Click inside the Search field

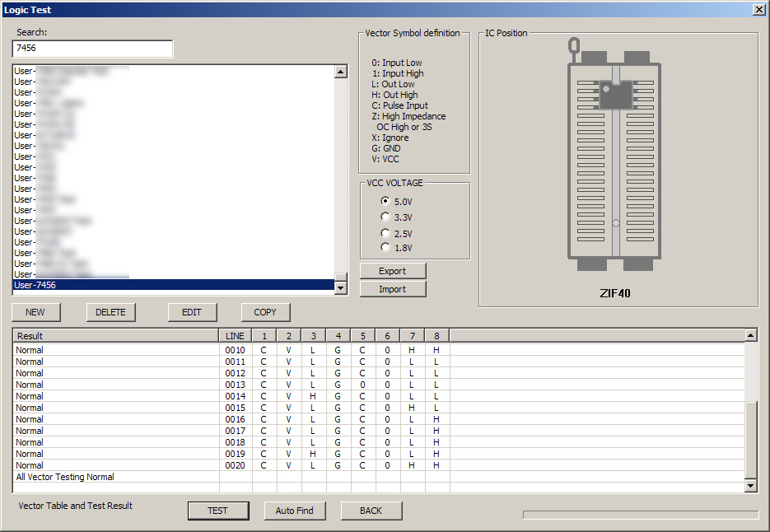click(x=91, y=49)
